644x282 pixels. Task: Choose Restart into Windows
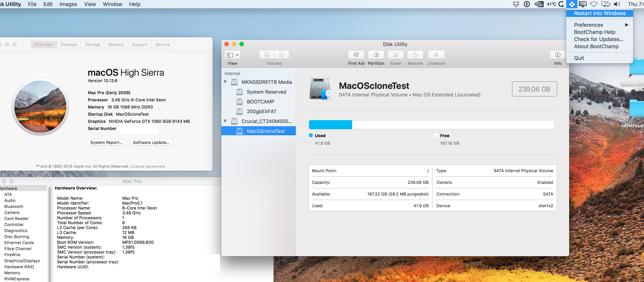(599, 13)
